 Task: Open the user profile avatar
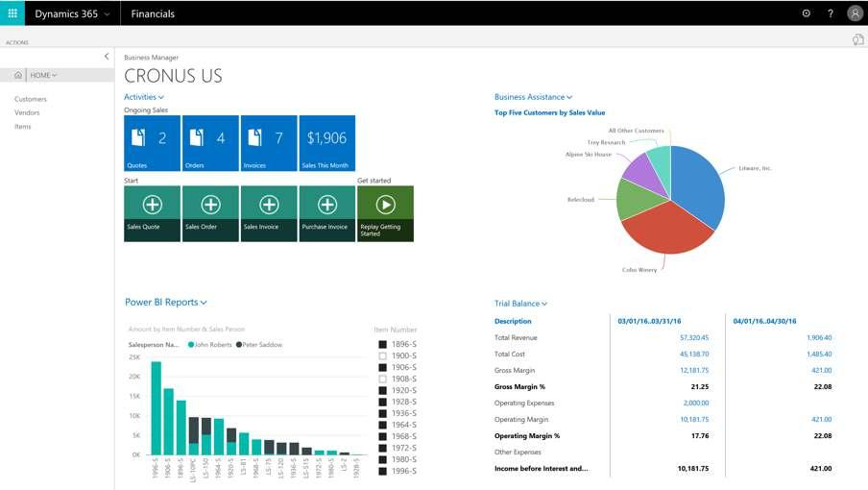[855, 13]
